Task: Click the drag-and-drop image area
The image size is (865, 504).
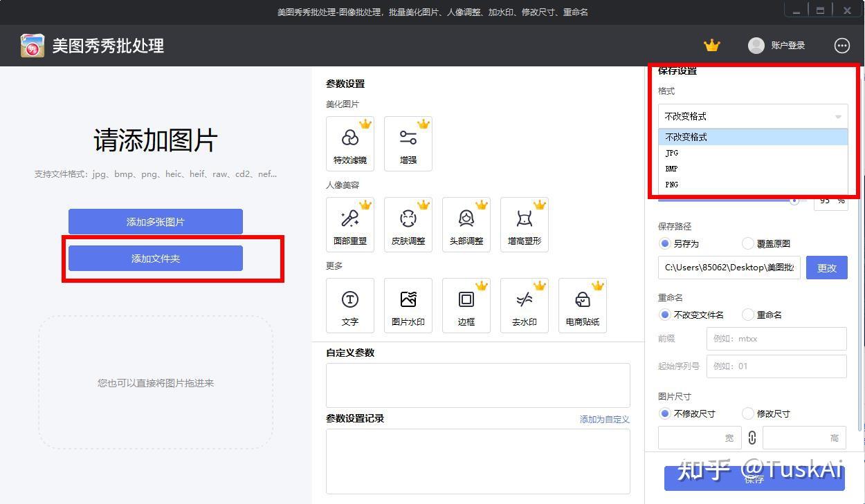Action: click(x=156, y=382)
